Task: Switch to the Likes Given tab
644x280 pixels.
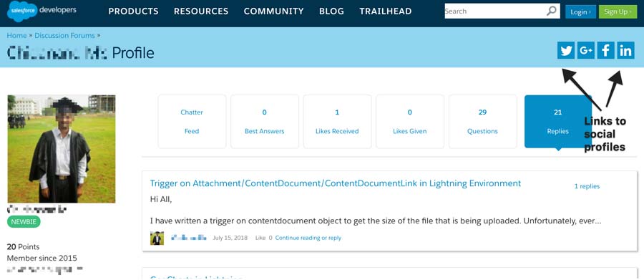Action: point(410,122)
